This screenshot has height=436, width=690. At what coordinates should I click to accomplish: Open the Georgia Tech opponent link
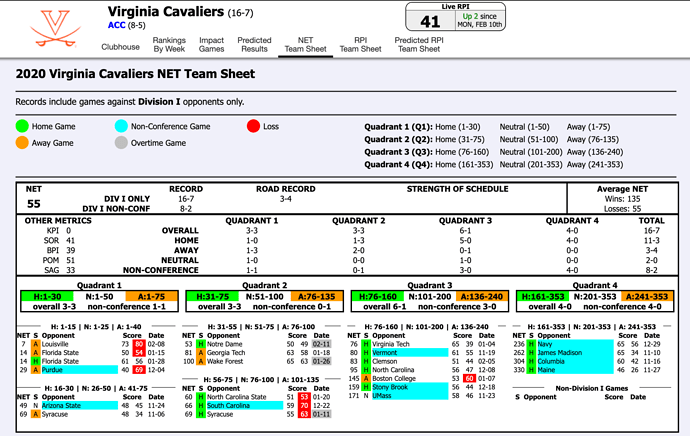click(x=226, y=353)
